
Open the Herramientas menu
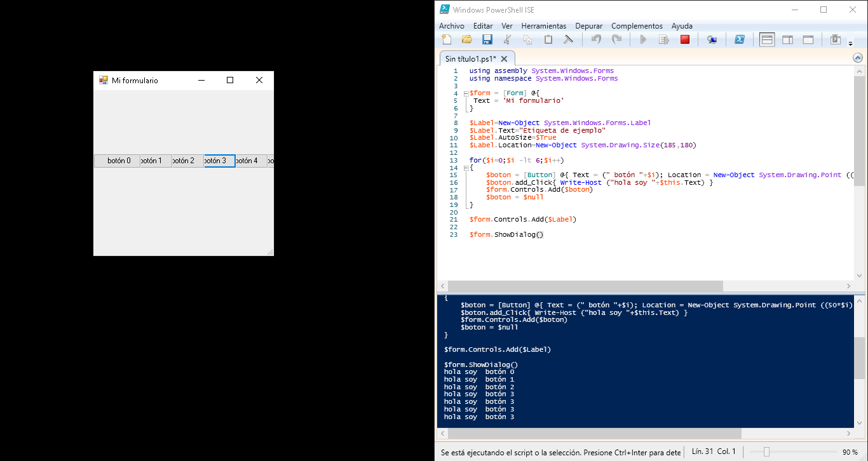pyautogui.click(x=544, y=26)
